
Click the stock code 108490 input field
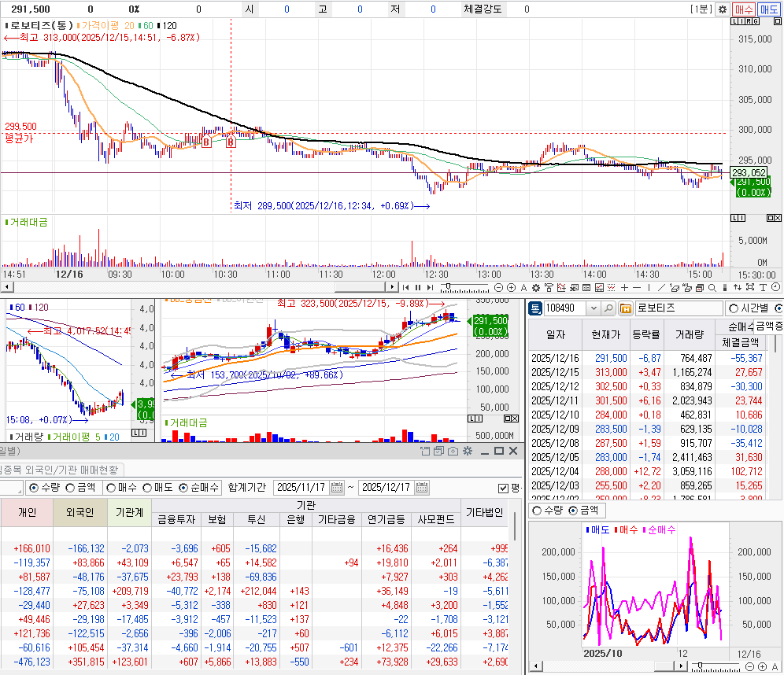tap(565, 308)
